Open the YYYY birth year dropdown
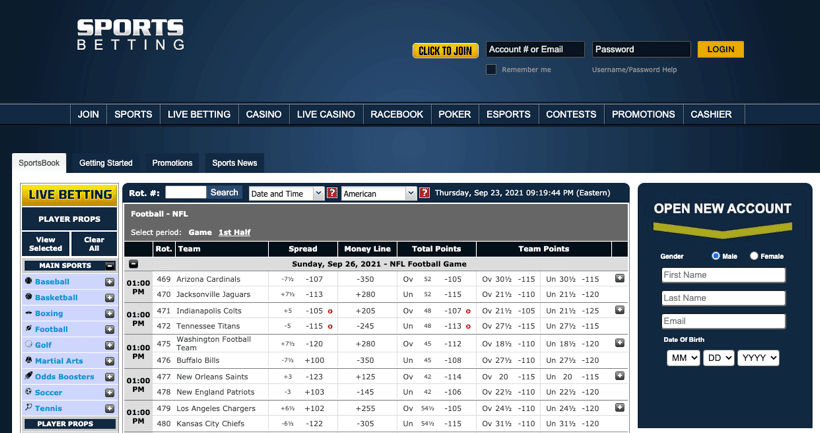Screen dimensions: 820x433 point(758,358)
